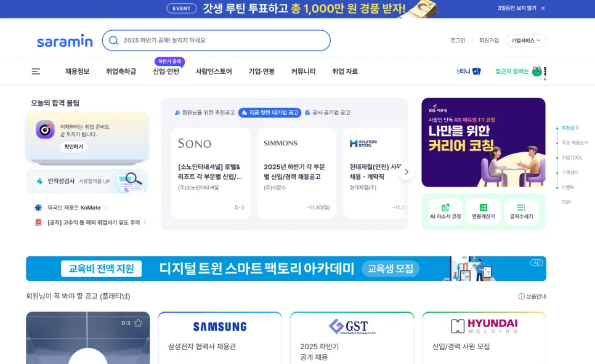Expand the 기업서비스 dropdown

click(525, 41)
